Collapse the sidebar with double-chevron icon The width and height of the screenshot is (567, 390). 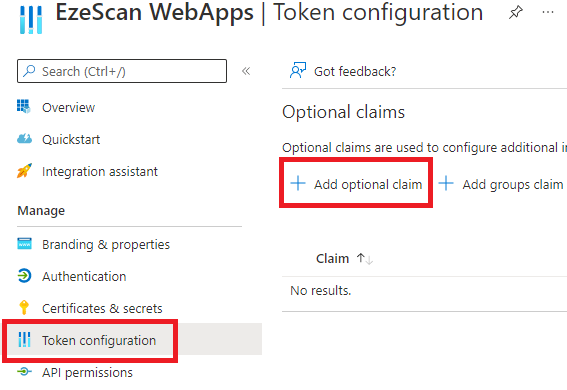246,71
